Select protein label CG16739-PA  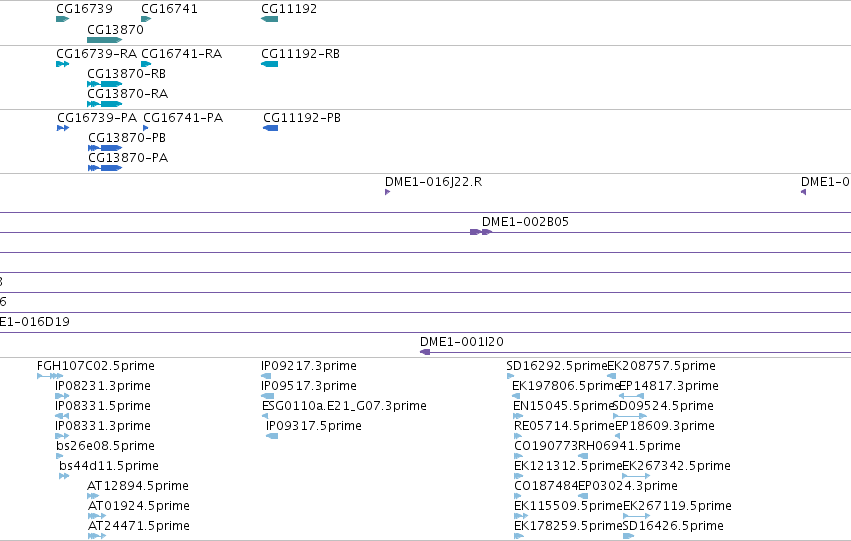(97, 118)
